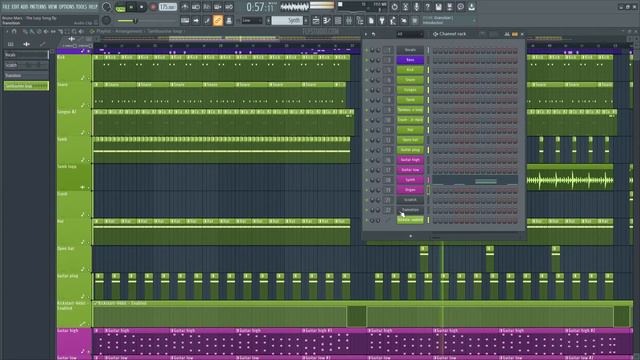Open the piano roll view icon
Viewport: 640px width, 360px height.
(327, 20)
